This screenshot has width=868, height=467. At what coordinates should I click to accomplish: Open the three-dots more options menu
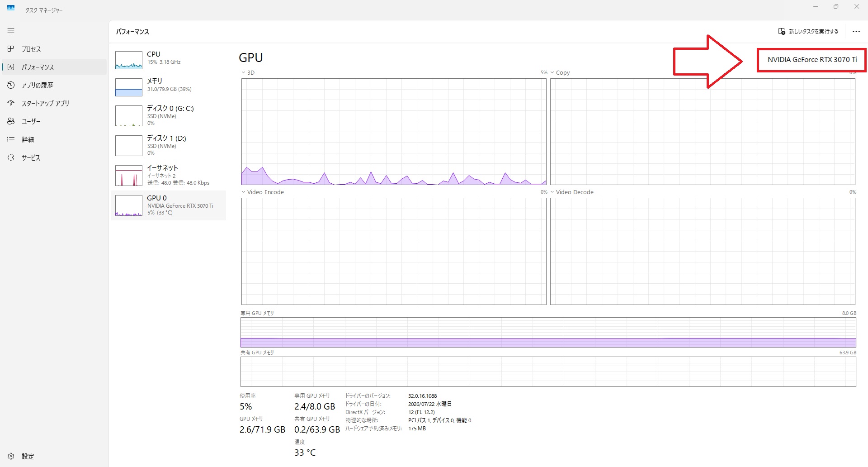pos(856,32)
